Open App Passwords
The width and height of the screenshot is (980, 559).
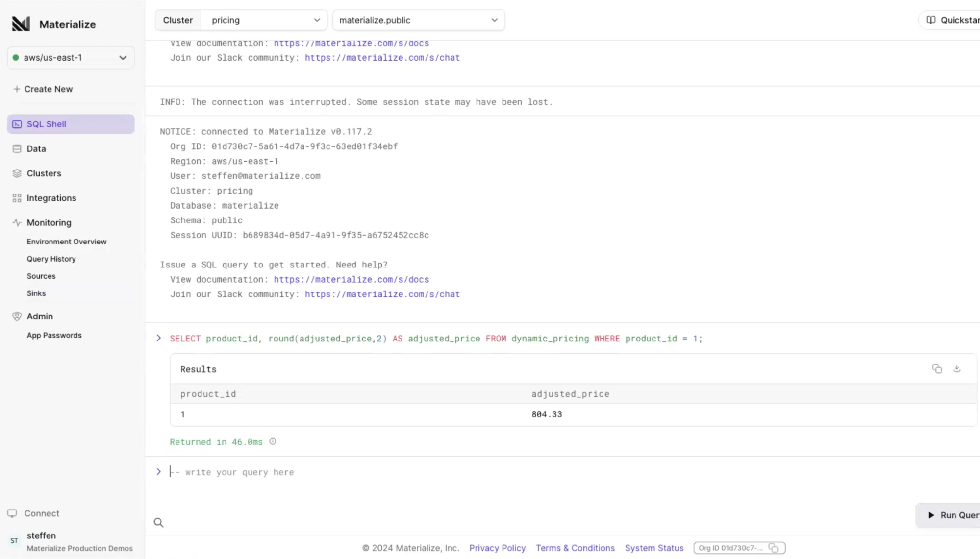pyautogui.click(x=54, y=335)
